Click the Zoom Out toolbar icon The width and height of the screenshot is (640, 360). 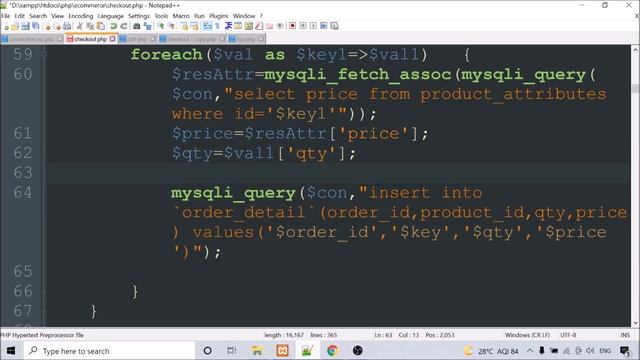click(171, 26)
